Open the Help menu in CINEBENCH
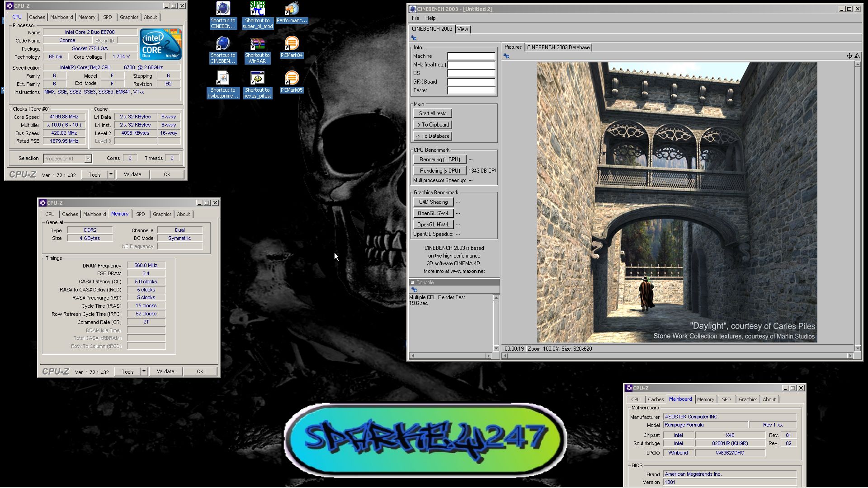 [x=430, y=18]
